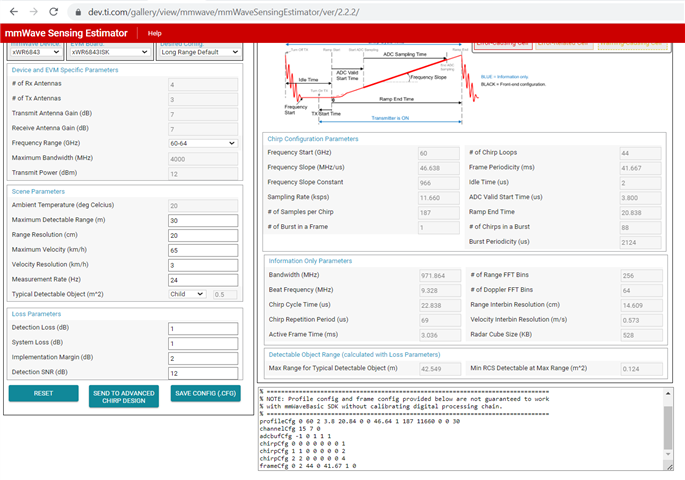Edit the Detection Loss (dB) field
The height and width of the screenshot is (480, 685).
point(203,328)
